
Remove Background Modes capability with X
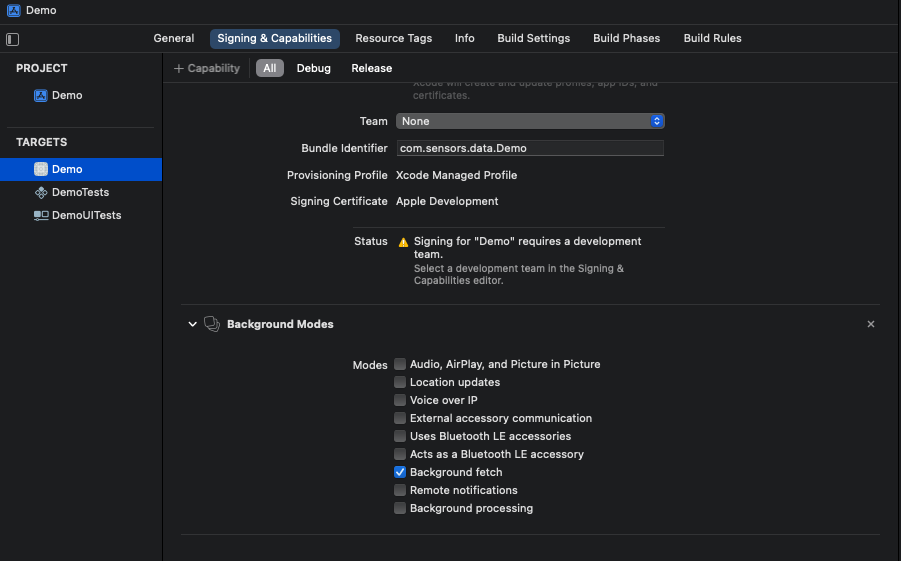click(x=871, y=324)
